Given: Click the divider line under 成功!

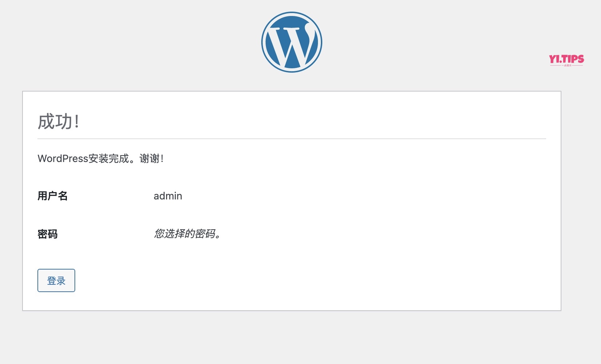Looking at the screenshot, I should [x=291, y=138].
